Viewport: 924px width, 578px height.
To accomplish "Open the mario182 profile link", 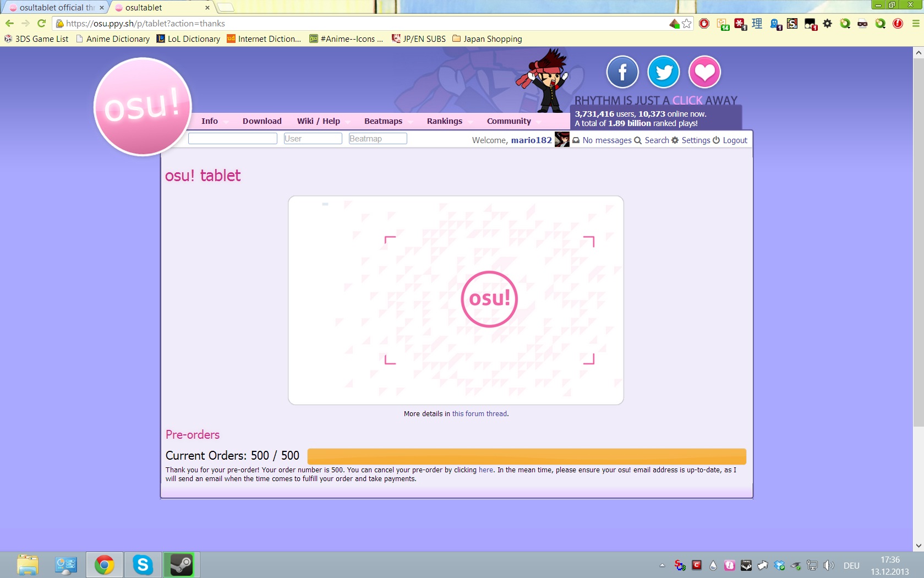I will coord(531,140).
